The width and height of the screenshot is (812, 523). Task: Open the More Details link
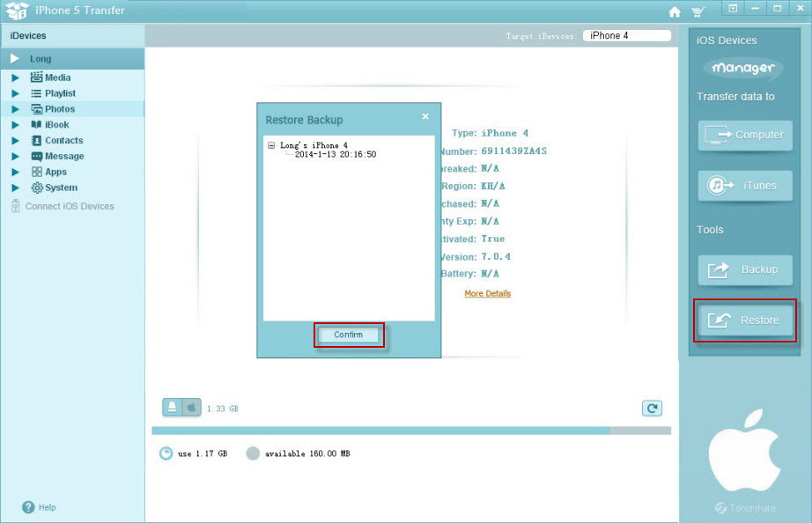487,293
